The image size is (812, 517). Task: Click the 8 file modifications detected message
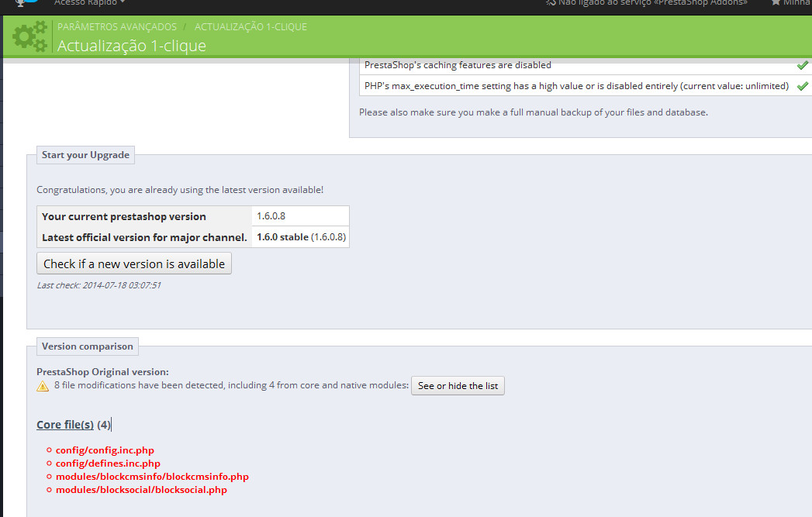point(231,385)
